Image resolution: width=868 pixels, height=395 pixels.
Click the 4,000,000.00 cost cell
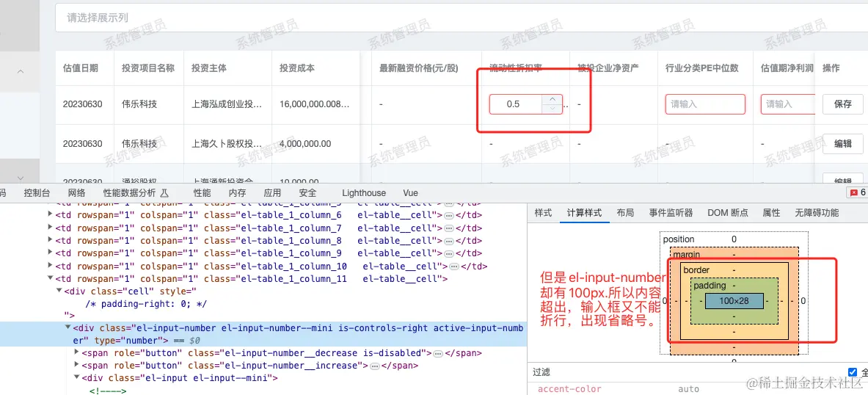pos(305,143)
